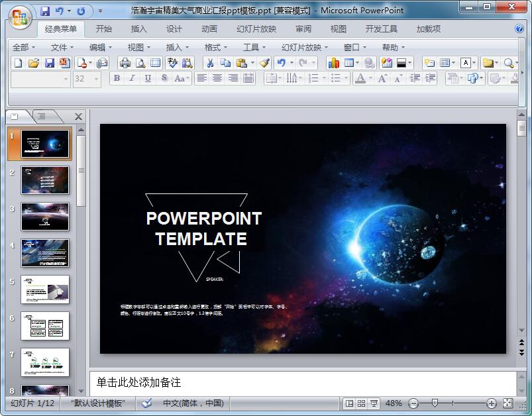532x416 pixels.
Task: Click the Cut scissors icon
Action: click(x=211, y=63)
